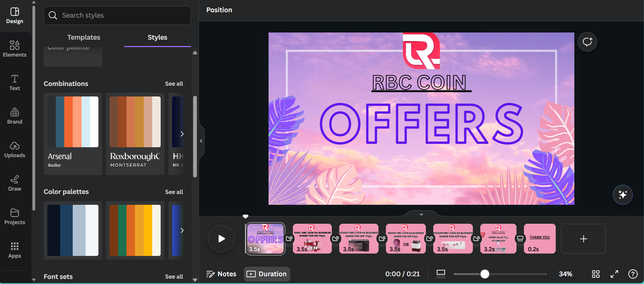
Task: Toggle the Duration button
Action: click(x=267, y=274)
